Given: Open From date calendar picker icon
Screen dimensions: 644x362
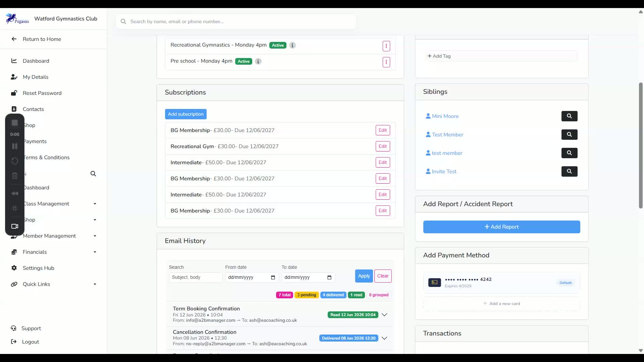Looking at the screenshot, I should click(273, 277).
